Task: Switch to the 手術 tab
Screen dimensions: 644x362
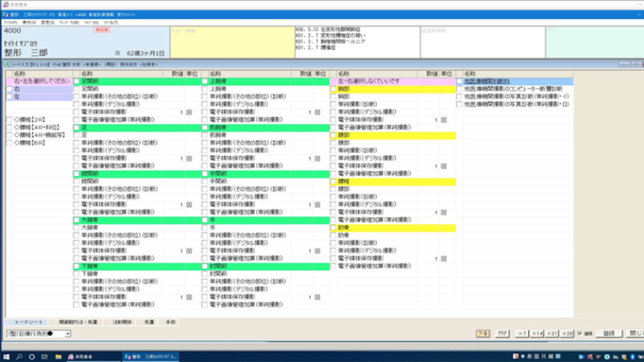Action: (168, 322)
